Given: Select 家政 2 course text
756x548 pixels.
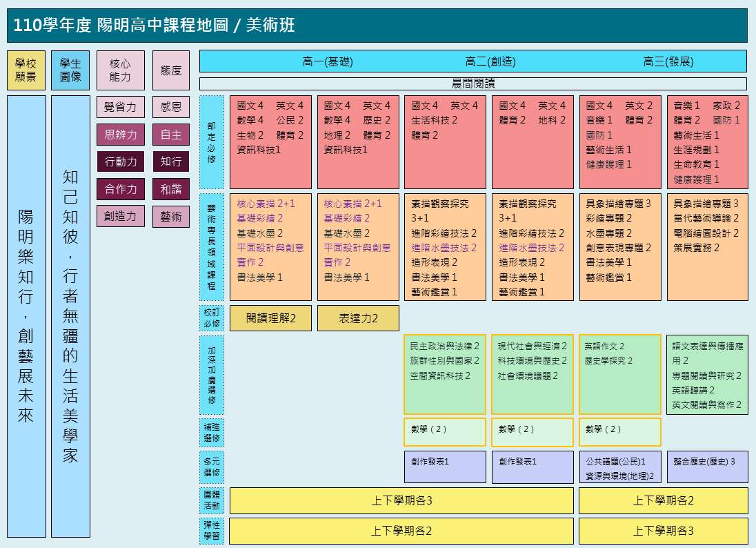Looking at the screenshot, I should tap(726, 105).
